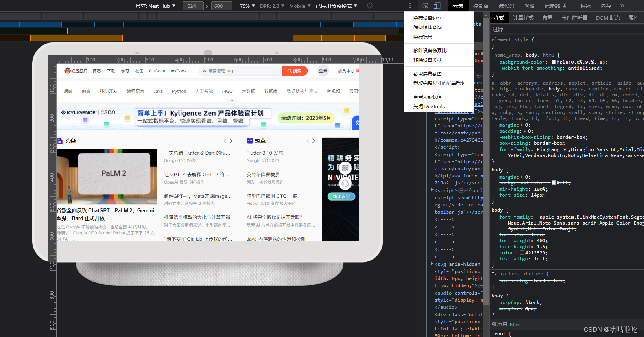The width and height of the screenshot is (644, 337).
Task: Open the Python category link
Action: 179,91
